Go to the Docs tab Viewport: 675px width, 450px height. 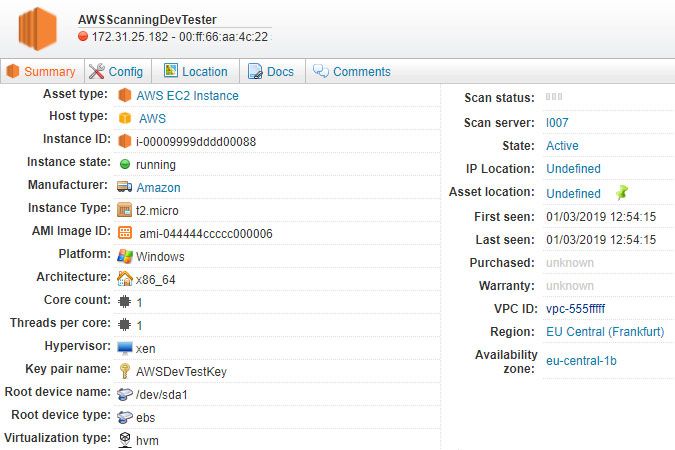click(272, 71)
